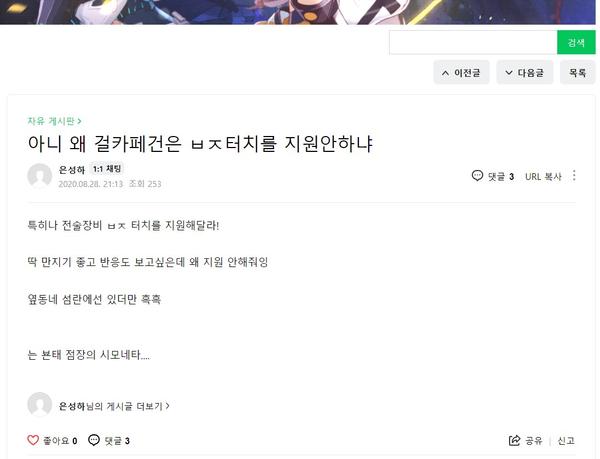Toggle the heart 좋아요 like icon

33,440
